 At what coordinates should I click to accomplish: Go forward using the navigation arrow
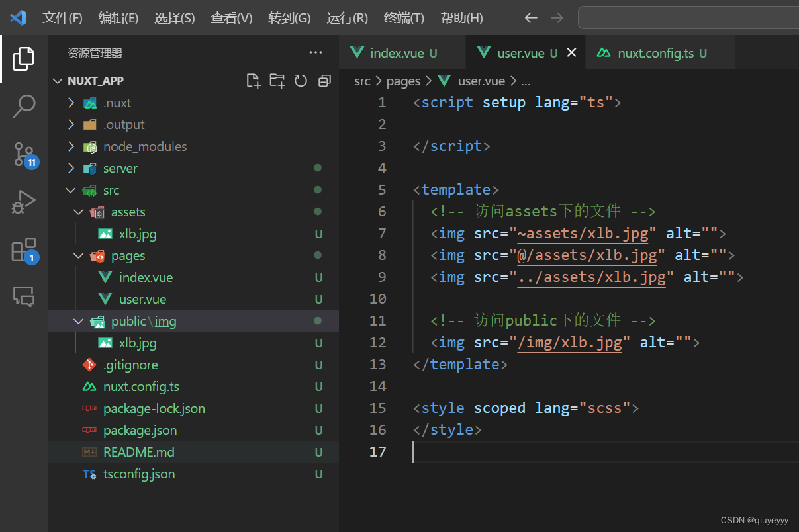coord(557,18)
